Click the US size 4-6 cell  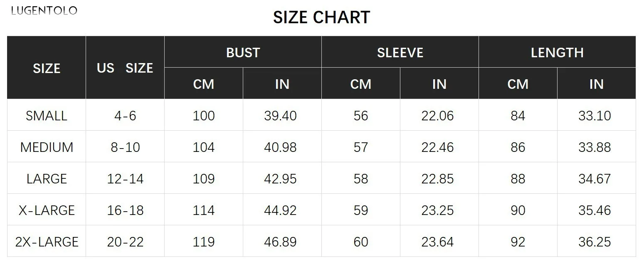pyautogui.click(x=125, y=116)
